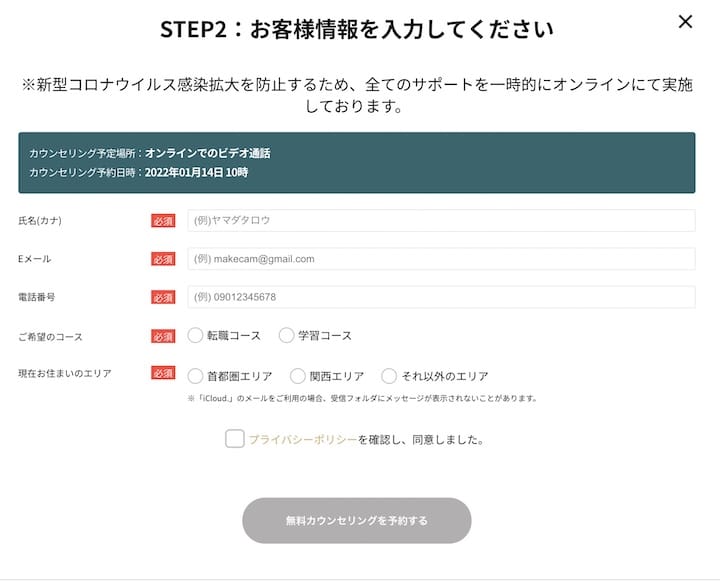Screen dimensions: 720x581
Task: Open the プライバシーポリシー link
Action: coord(302,440)
